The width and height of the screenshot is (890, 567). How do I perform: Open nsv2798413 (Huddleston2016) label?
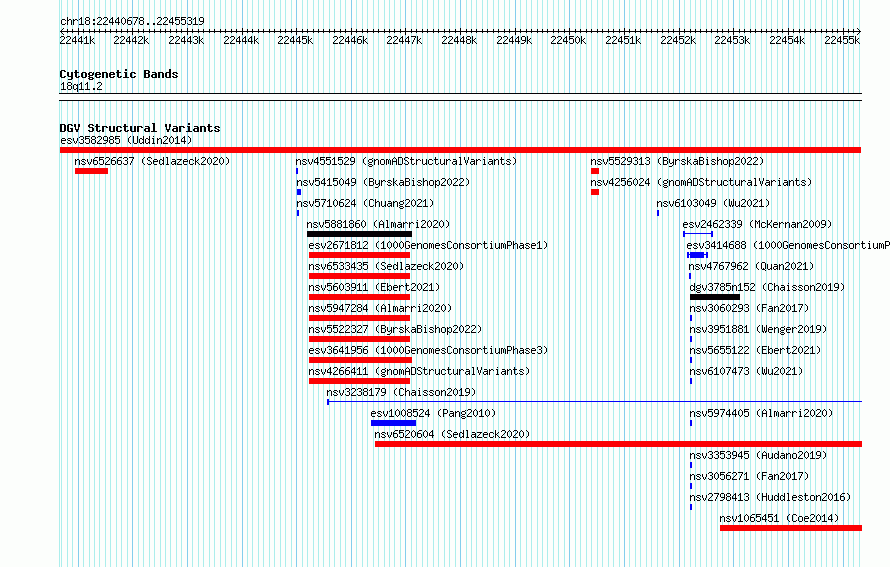(x=770, y=497)
